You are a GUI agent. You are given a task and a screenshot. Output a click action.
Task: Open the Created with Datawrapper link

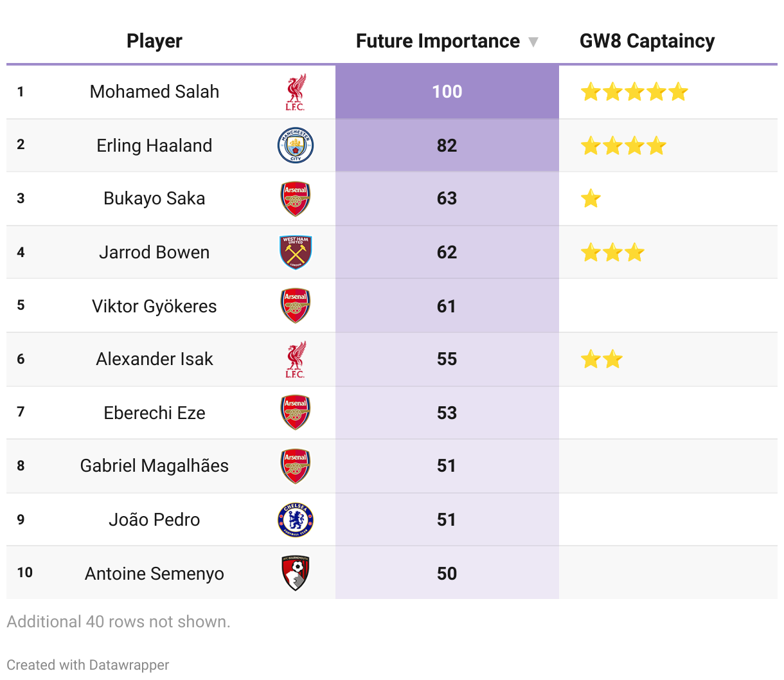coord(88,665)
